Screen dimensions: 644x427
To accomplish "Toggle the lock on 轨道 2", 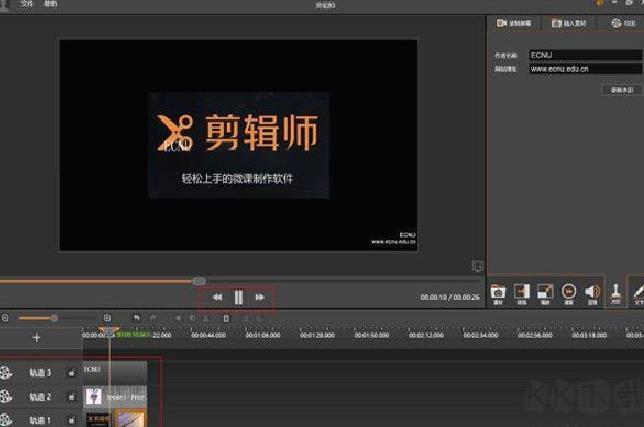I will (x=71, y=397).
